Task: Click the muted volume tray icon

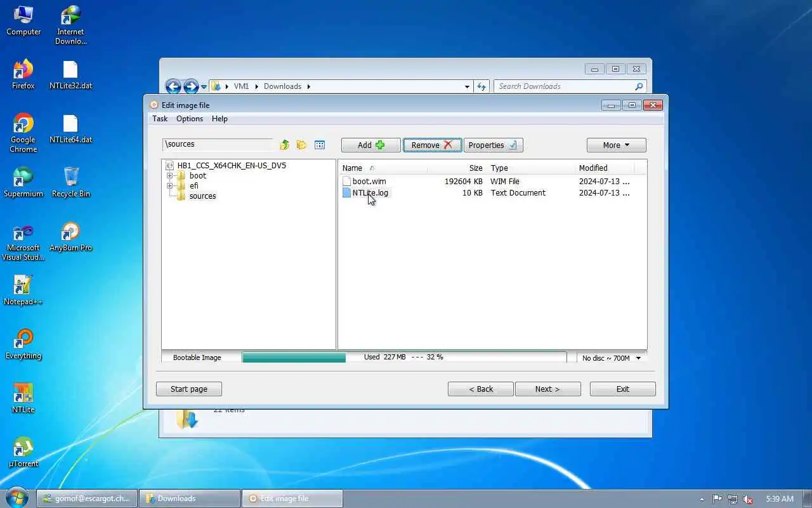Action: [x=749, y=499]
